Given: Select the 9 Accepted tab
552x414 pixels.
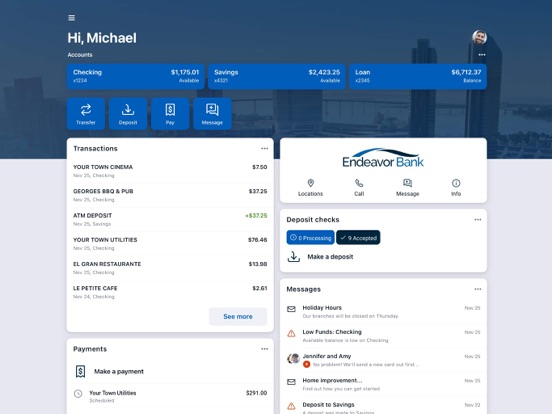Looking at the screenshot, I should (x=358, y=238).
